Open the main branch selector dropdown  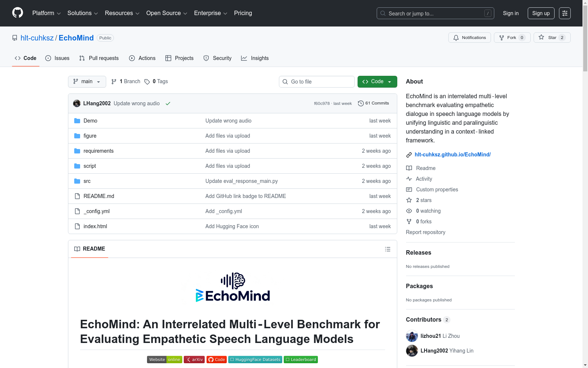coord(87,82)
